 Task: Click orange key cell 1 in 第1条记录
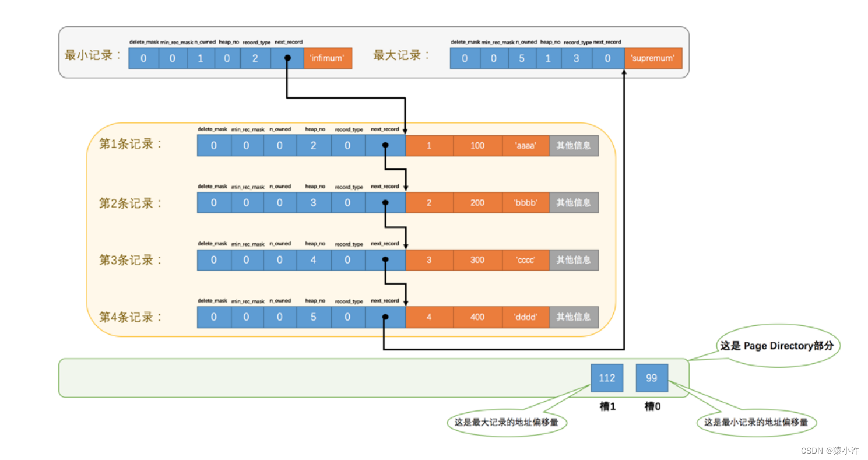[x=429, y=145]
